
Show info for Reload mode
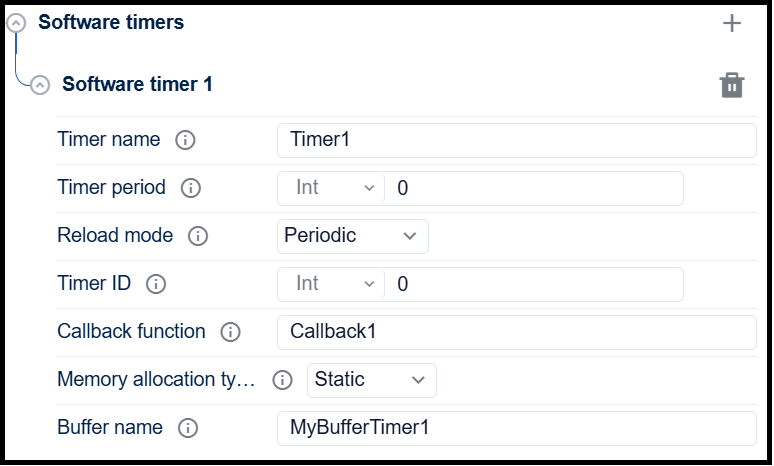click(198, 236)
